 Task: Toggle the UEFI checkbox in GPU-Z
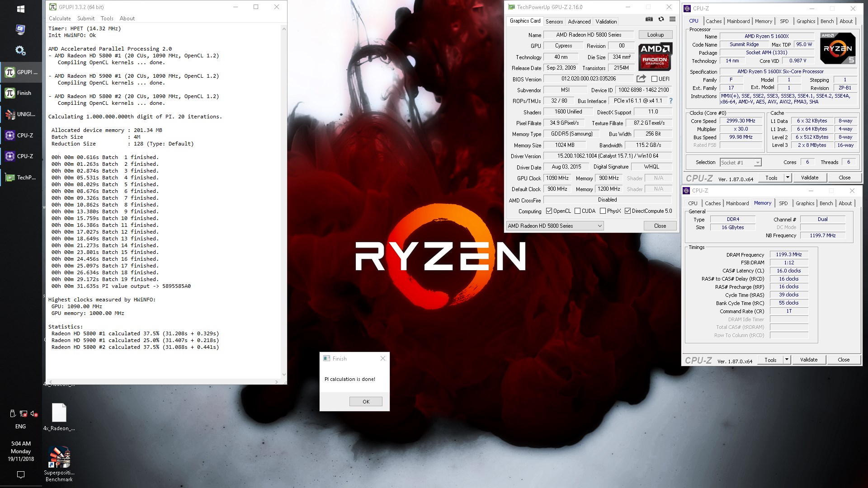coord(654,79)
